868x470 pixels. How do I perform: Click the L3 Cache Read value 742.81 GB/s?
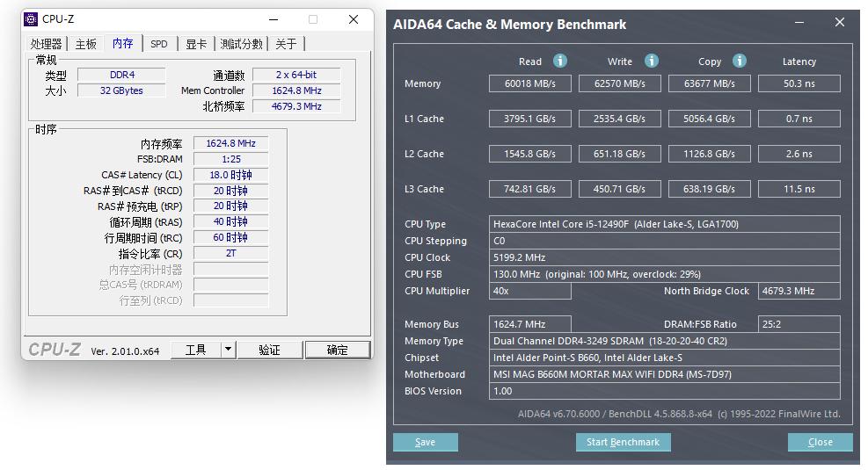pos(530,189)
